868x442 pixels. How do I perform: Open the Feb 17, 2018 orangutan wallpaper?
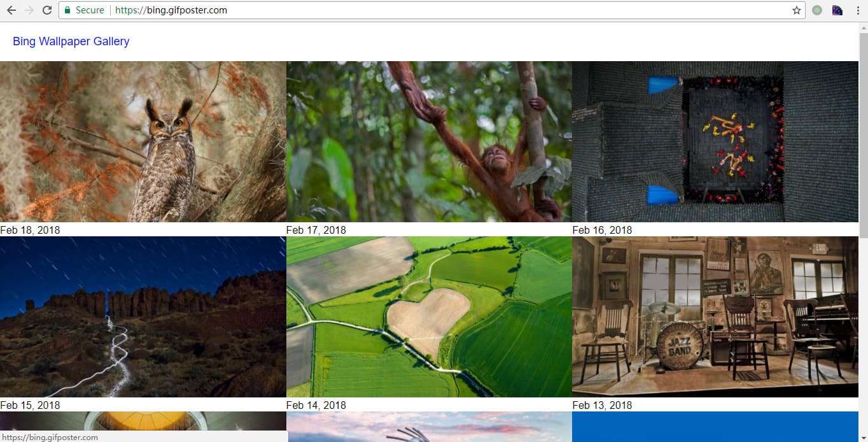click(x=429, y=141)
